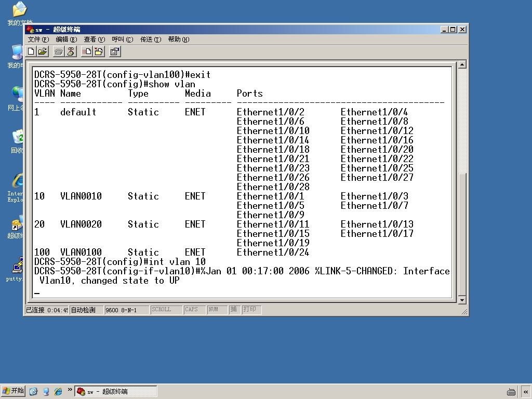Click the New connection toolbar icon

pos(31,51)
